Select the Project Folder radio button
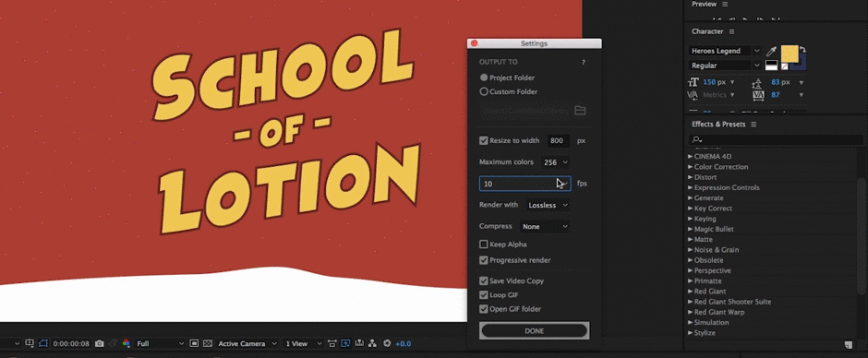The image size is (868, 358). (484, 78)
